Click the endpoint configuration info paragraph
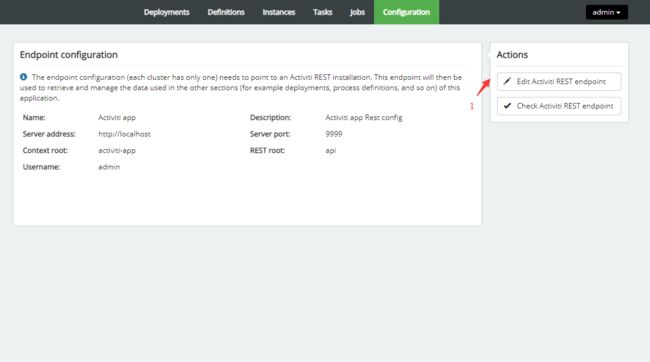 point(241,87)
